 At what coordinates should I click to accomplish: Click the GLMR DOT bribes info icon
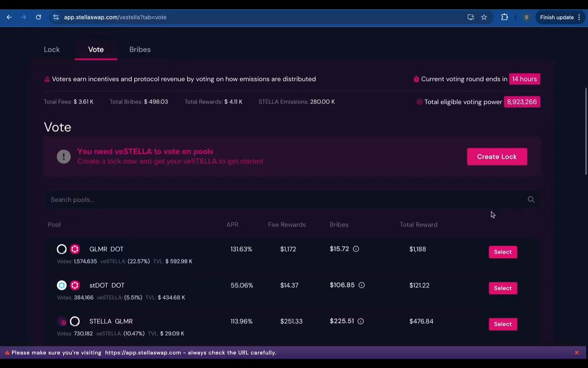pyautogui.click(x=356, y=249)
